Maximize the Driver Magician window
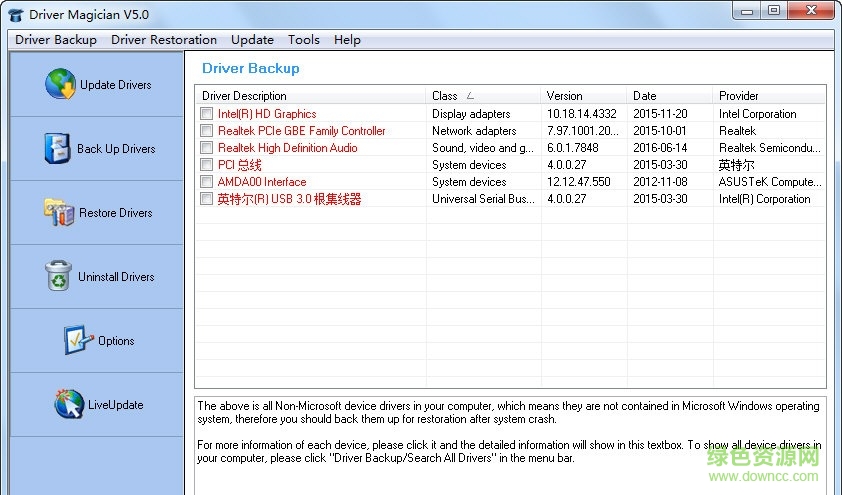The width and height of the screenshot is (842, 495). [x=774, y=10]
